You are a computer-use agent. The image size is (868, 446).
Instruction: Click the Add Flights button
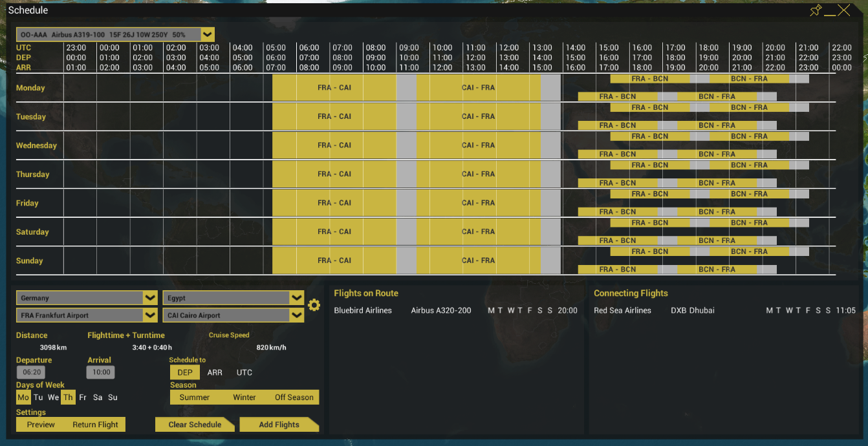279,424
